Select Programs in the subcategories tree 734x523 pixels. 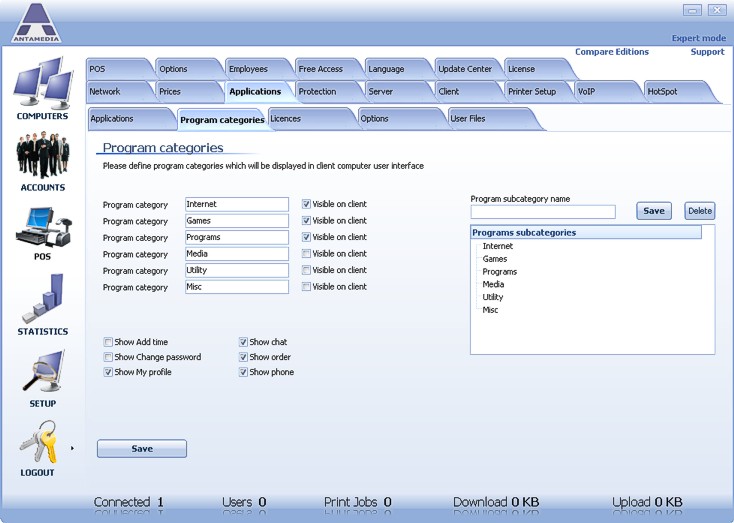499,272
